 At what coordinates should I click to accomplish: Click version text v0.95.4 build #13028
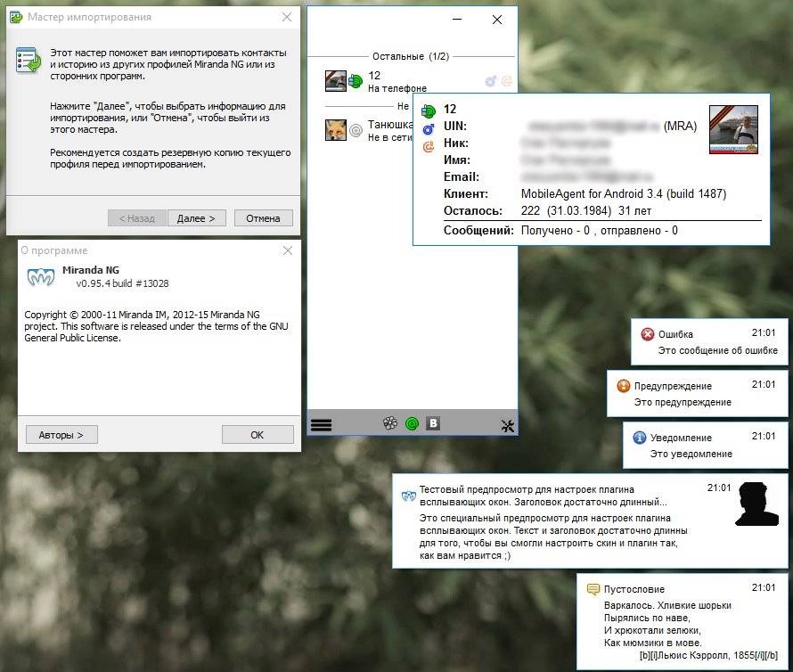(x=122, y=283)
